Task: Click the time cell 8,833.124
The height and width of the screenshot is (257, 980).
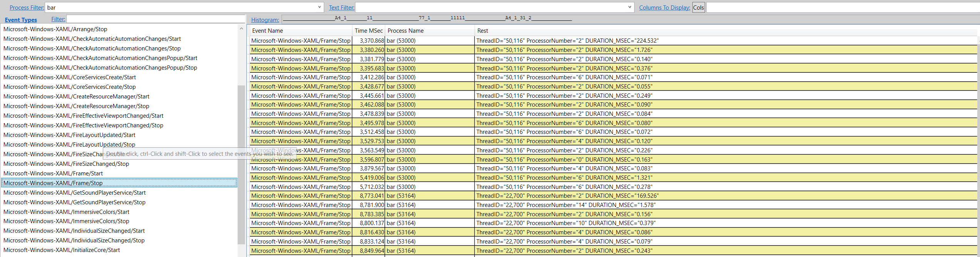Action: [x=369, y=242]
